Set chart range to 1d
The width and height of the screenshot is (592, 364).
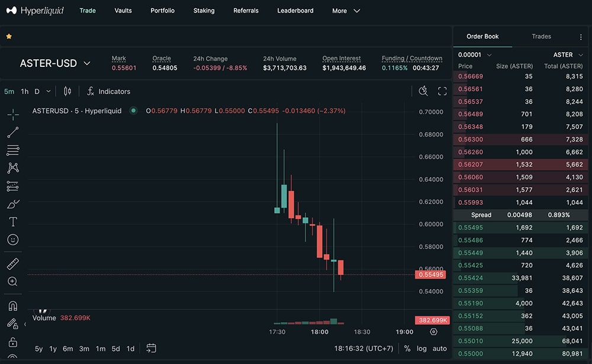click(x=130, y=349)
